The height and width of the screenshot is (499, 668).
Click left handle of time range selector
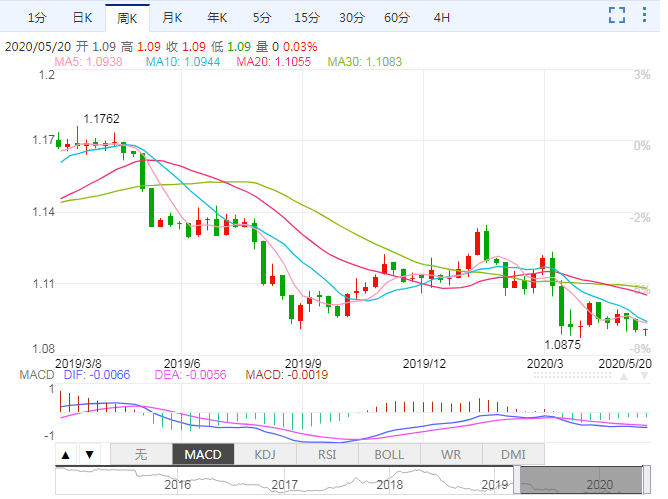[x=517, y=480]
